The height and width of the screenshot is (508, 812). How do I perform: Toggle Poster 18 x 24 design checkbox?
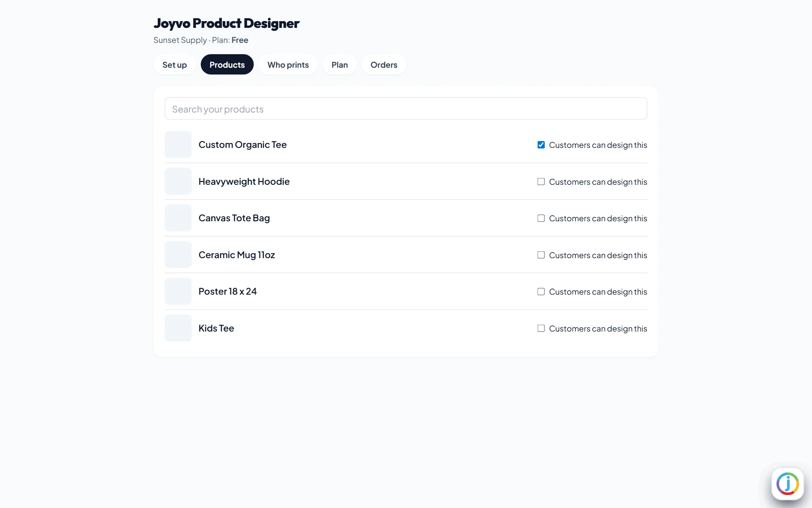point(541,292)
